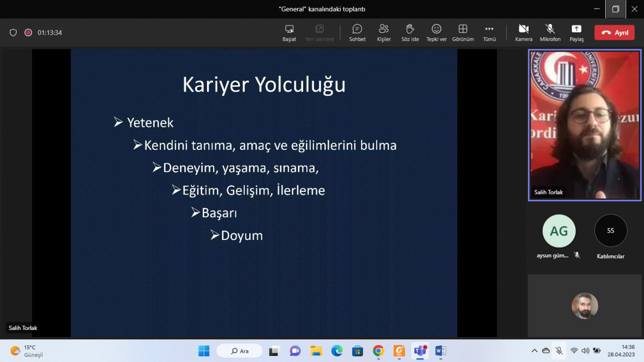Open Tepki ver reactions
This screenshot has height=362, width=644.
click(437, 33)
